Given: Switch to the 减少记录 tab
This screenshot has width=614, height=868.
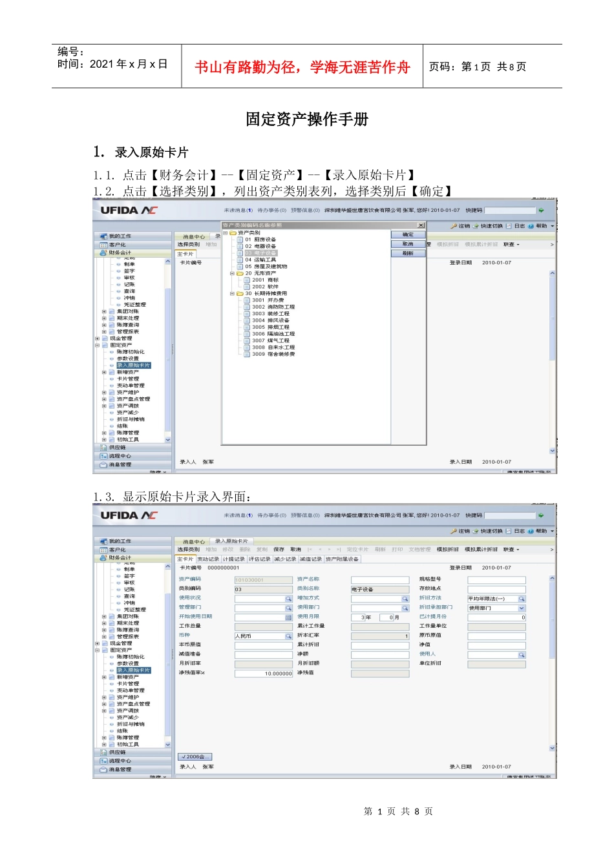Looking at the screenshot, I should 285,559.
